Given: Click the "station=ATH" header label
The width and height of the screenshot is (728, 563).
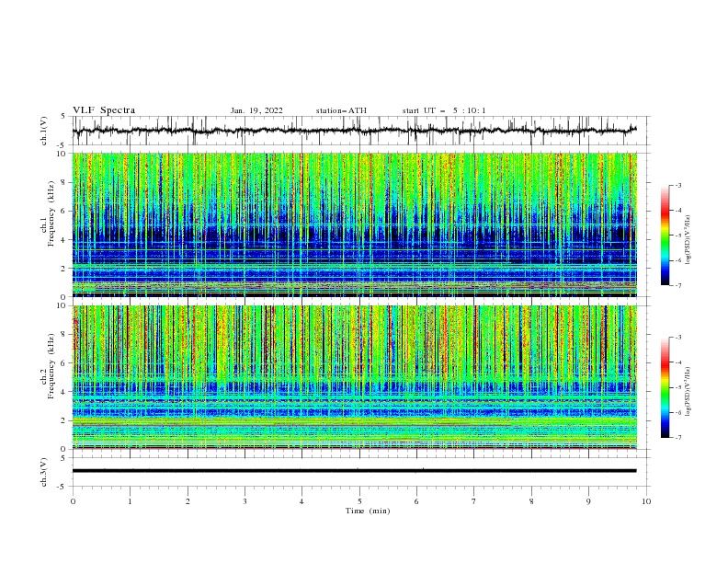Looking at the screenshot, I should (x=341, y=110).
